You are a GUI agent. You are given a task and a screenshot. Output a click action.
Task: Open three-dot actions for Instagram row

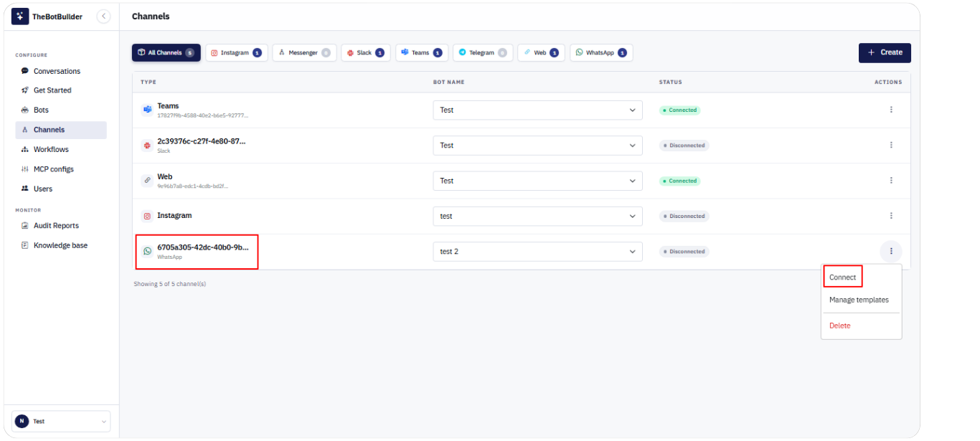point(891,216)
